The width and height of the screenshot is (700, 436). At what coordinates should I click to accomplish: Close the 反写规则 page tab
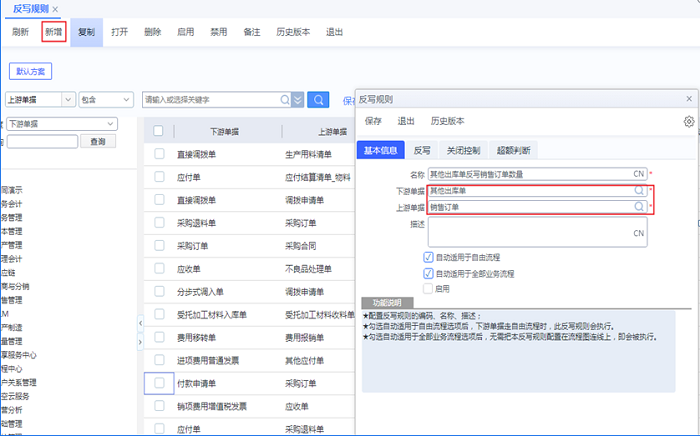(x=55, y=9)
